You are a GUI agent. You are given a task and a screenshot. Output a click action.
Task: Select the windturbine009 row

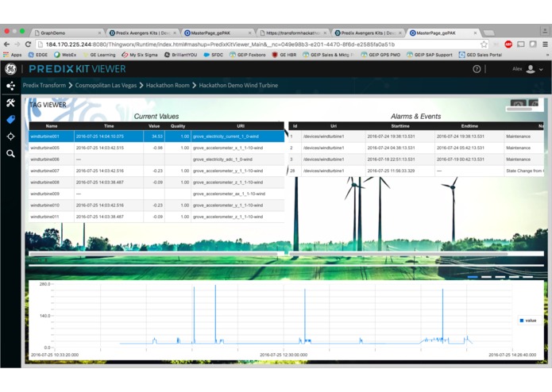[156, 194]
